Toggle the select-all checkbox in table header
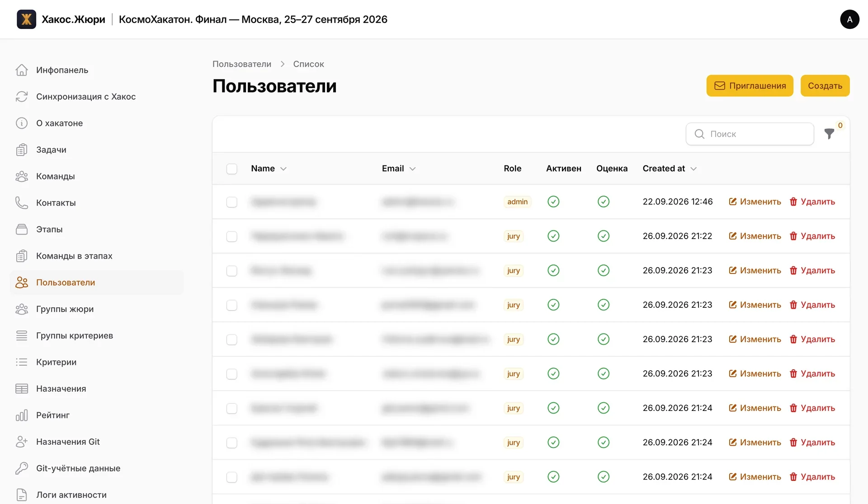Viewport: 868px width, 504px height. (x=231, y=169)
